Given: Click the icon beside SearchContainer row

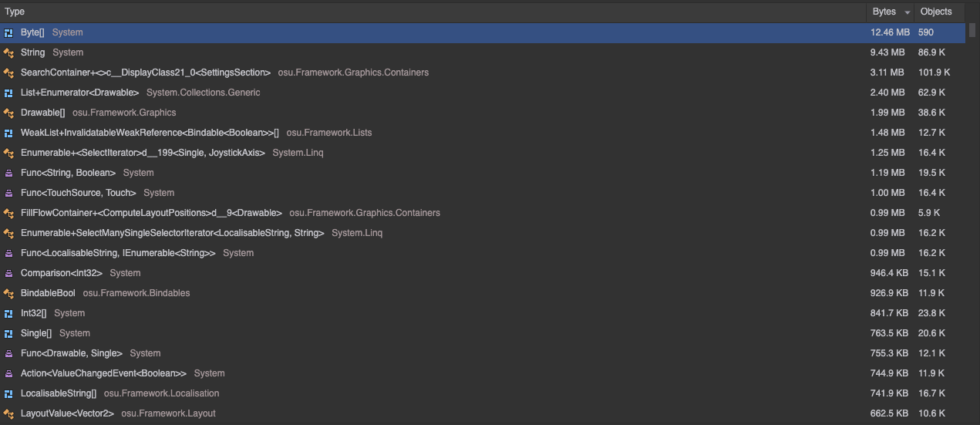Looking at the screenshot, I should coord(8,73).
